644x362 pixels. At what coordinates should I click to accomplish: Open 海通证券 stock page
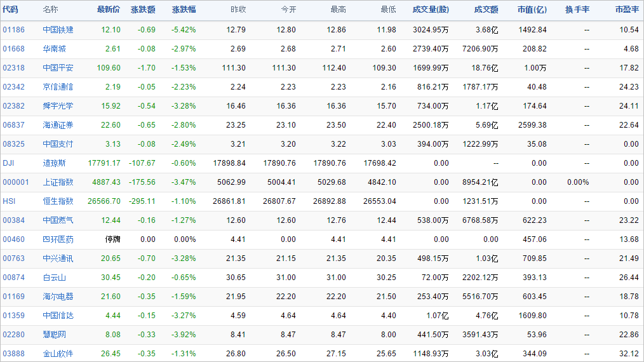[58, 125]
